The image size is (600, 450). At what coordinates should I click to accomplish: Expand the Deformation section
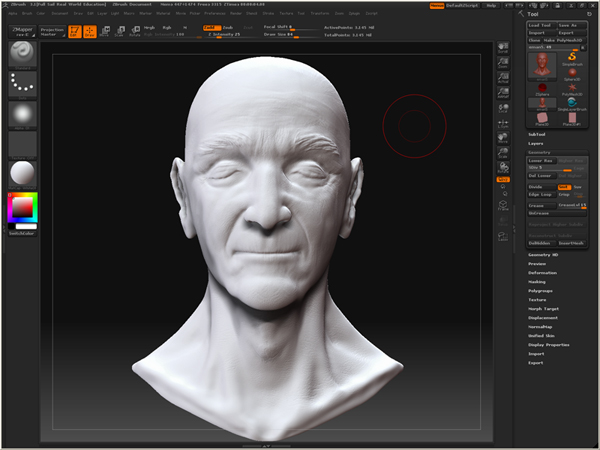click(x=543, y=272)
